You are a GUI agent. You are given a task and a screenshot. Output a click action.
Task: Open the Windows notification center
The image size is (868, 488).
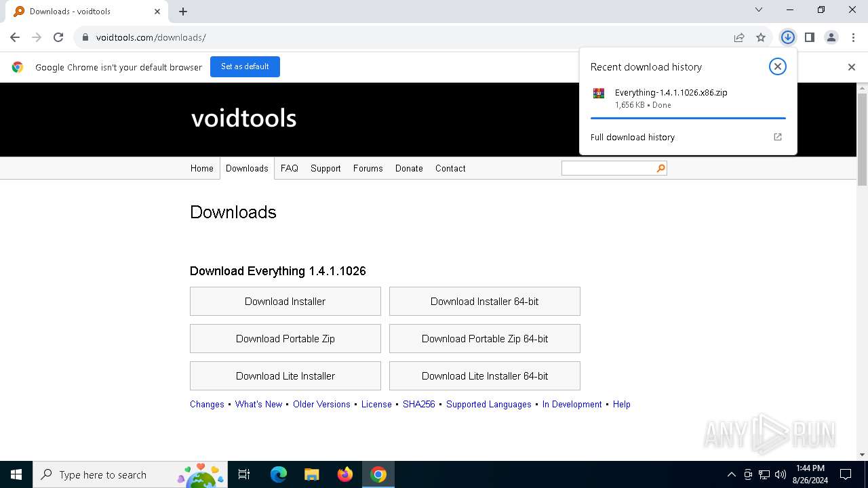[846, 474]
